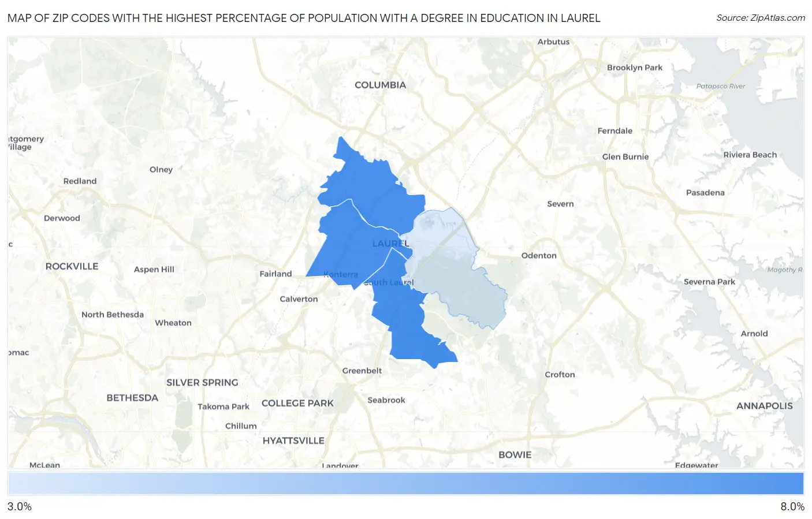812x519 pixels.
Task: Click the Arbutus label
Action: (x=553, y=42)
